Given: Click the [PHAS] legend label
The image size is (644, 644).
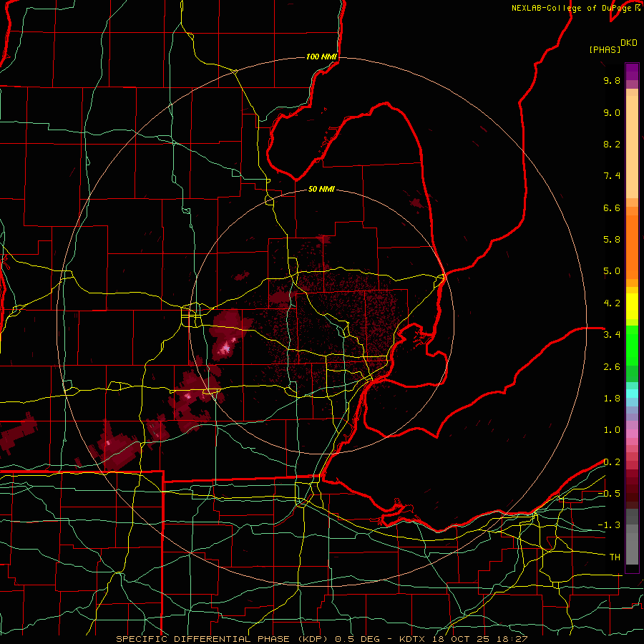Looking at the screenshot, I should pos(605,49).
